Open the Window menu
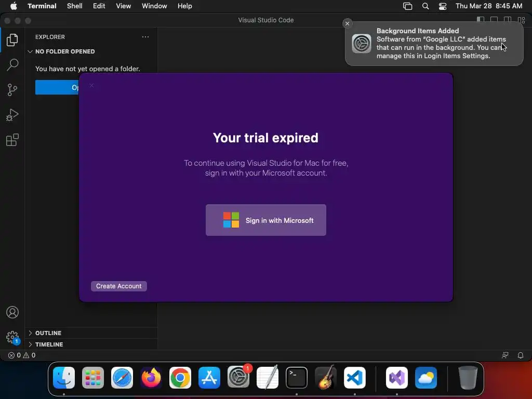The height and width of the screenshot is (399, 532). tap(154, 6)
